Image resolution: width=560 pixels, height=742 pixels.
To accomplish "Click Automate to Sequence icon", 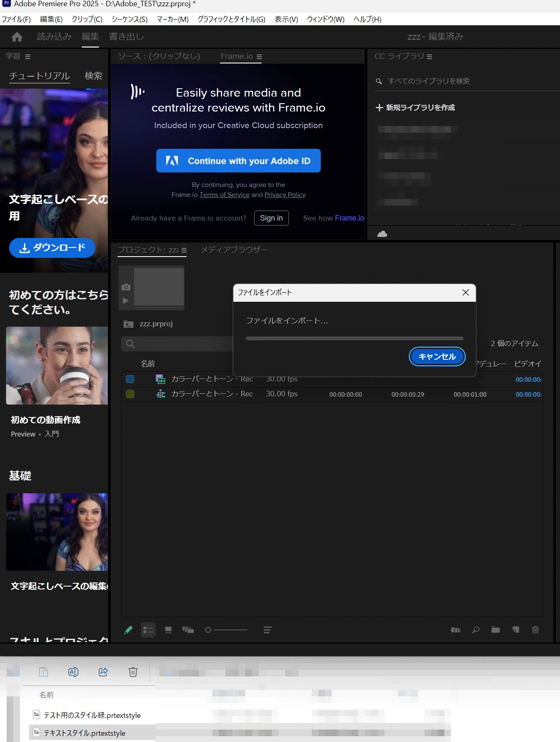I will point(456,630).
